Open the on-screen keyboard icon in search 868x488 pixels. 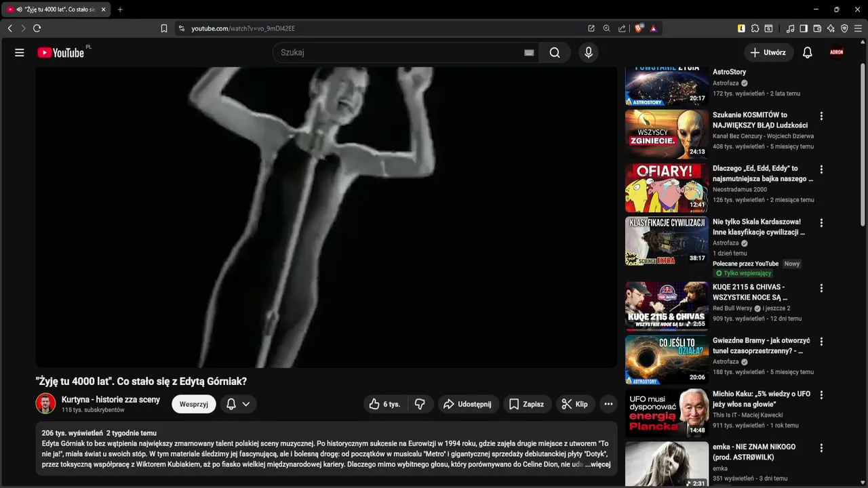coord(529,53)
